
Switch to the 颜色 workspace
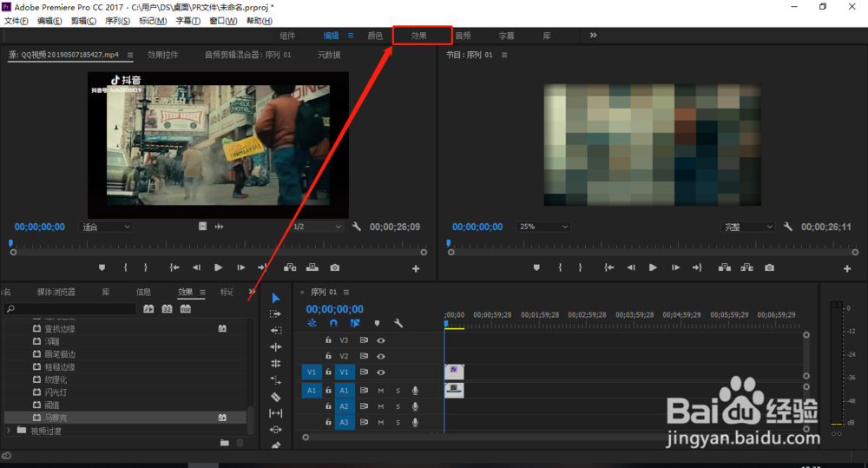point(375,36)
